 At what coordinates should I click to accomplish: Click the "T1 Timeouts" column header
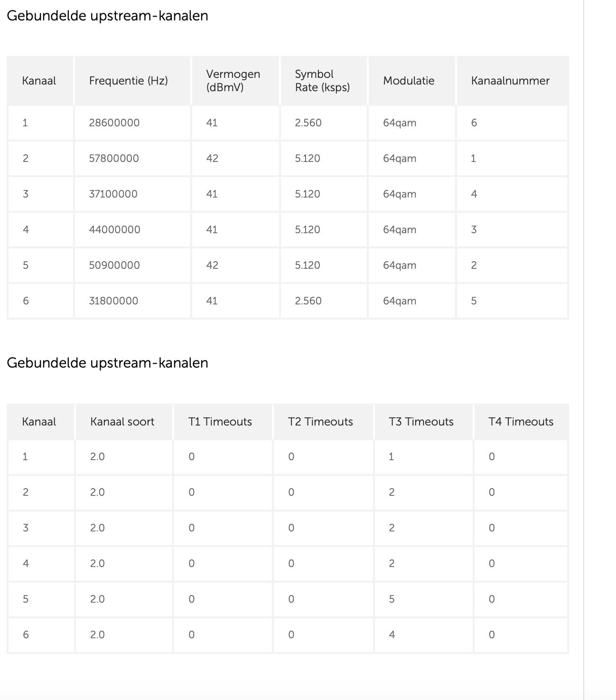[220, 422]
